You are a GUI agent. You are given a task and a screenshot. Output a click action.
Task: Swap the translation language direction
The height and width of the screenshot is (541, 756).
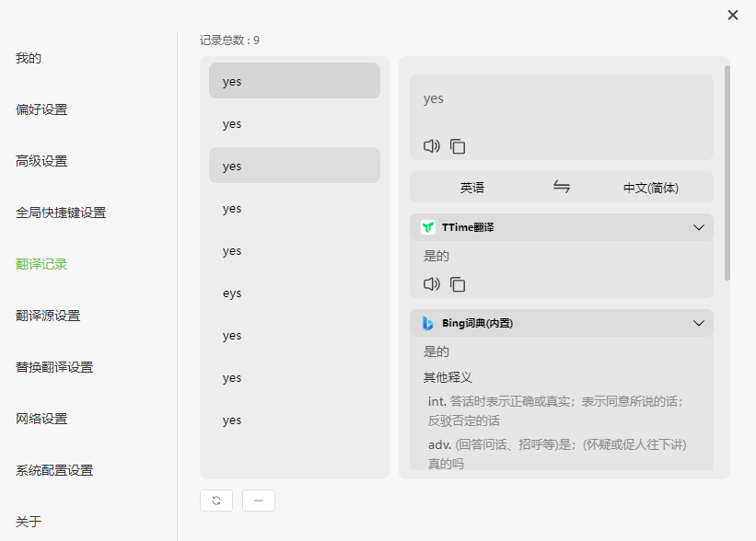click(562, 187)
